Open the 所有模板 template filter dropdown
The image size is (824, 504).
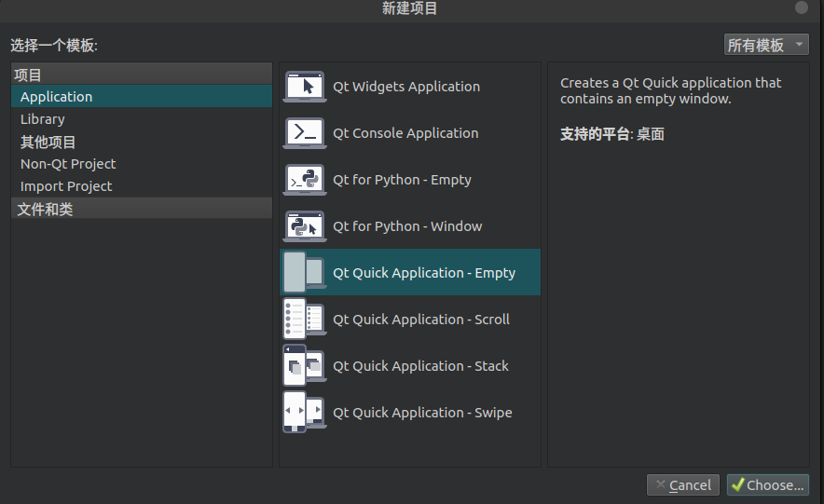point(766,45)
